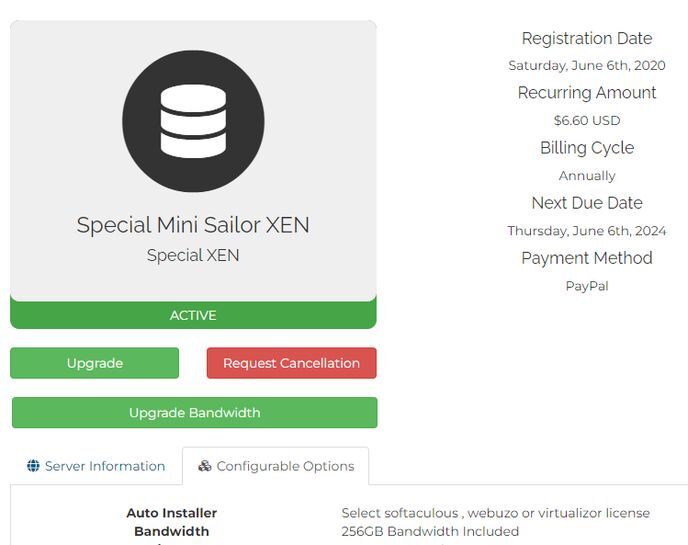Viewport: 688px width, 545px height.
Task: Click the Recurring Amount heading
Action: tap(586, 93)
